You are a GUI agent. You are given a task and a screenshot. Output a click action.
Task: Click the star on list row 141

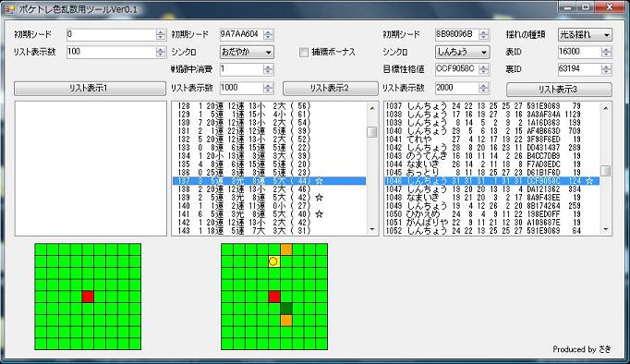point(319,213)
